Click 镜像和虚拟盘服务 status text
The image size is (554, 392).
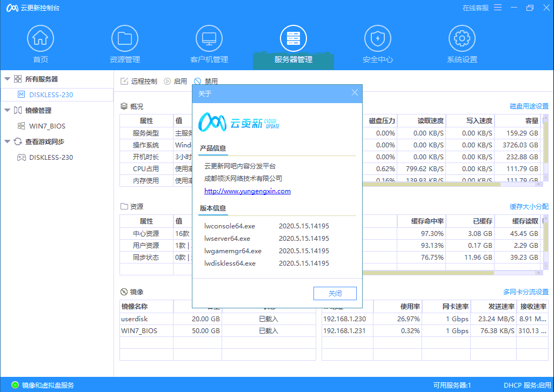[48, 385]
